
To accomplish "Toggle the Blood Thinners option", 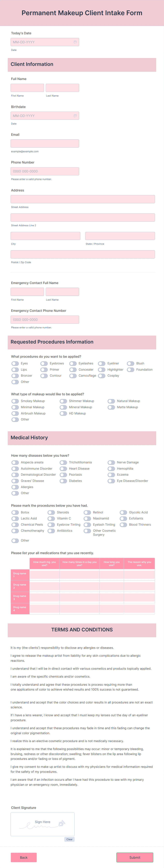I will pos(124,524).
